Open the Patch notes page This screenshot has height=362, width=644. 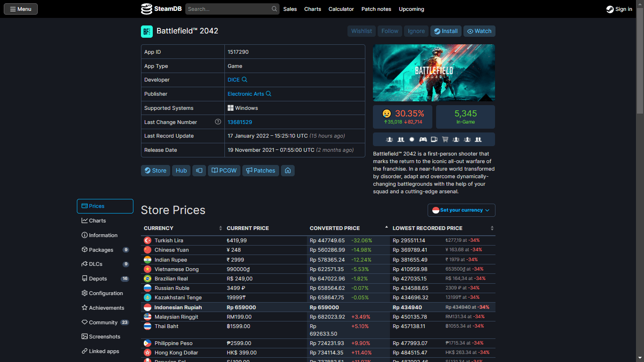pyautogui.click(x=376, y=9)
